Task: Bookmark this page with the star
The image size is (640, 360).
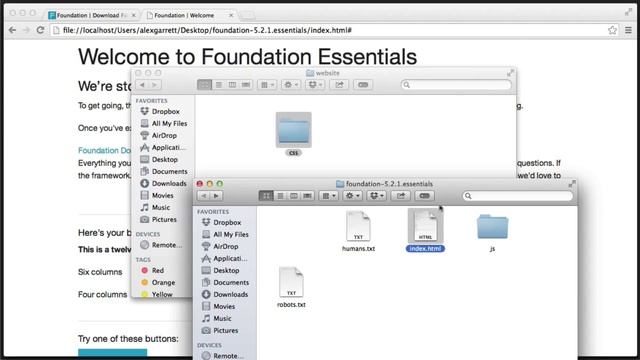Action: point(612,30)
